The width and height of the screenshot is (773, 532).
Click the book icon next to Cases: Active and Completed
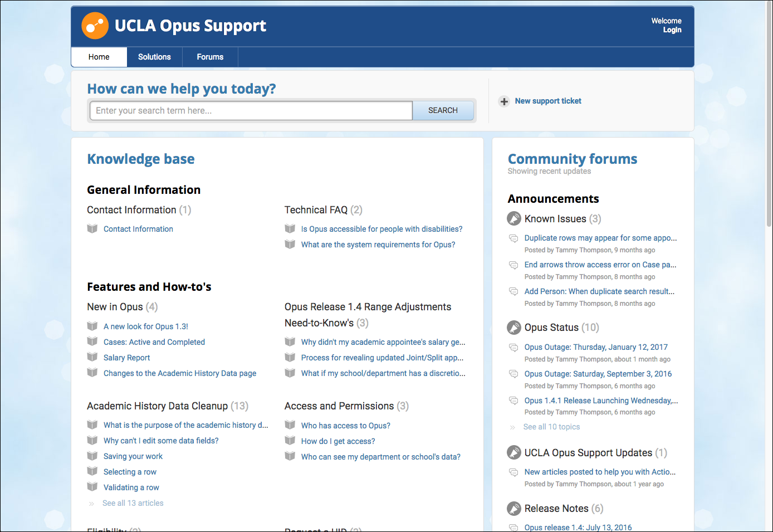point(92,341)
